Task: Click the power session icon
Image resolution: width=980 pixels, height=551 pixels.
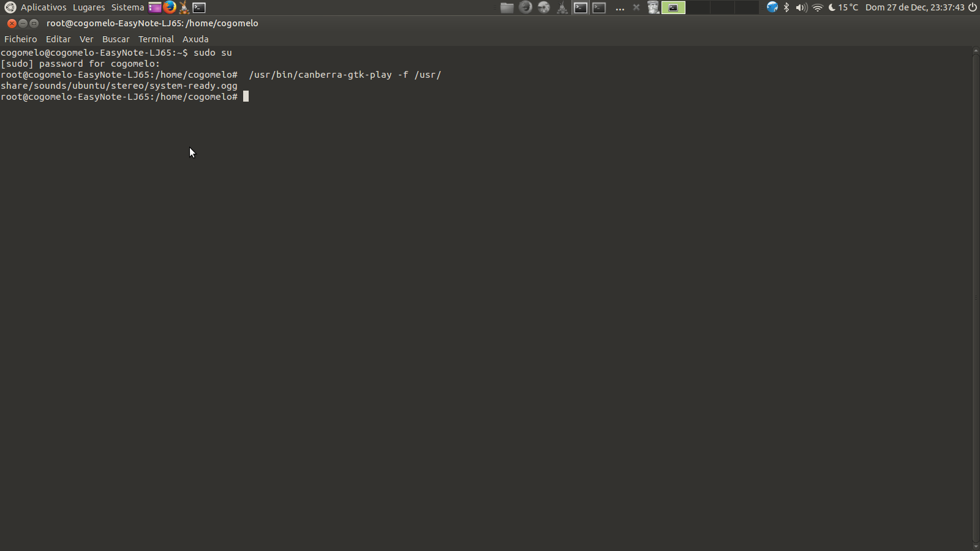Action: (973, 7)
